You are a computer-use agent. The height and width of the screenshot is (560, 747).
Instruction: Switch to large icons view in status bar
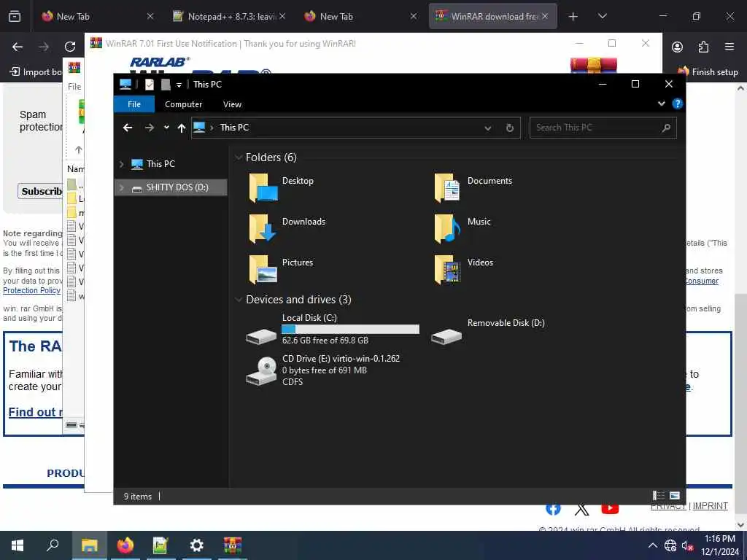(675, 496)
